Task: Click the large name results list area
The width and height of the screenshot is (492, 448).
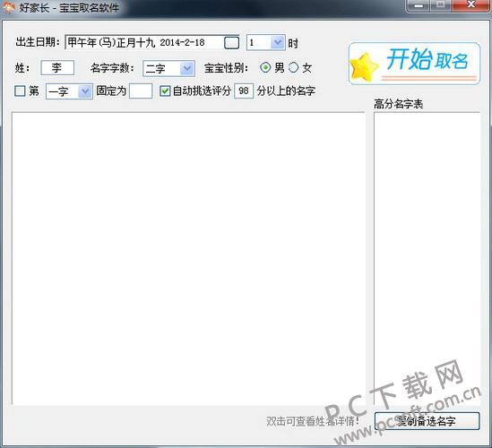Action: point(188,258)
